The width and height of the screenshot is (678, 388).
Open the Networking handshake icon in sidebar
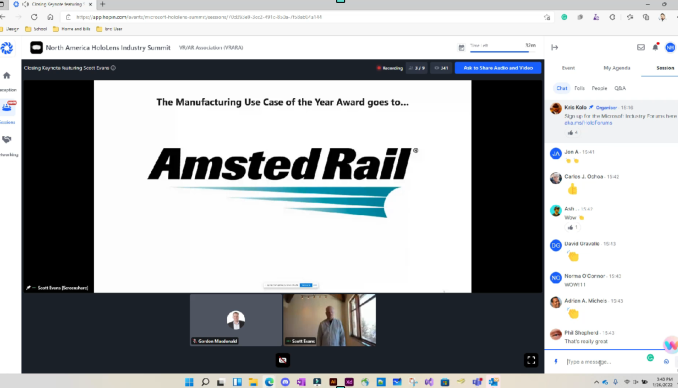pyautogui.click(x=6, y=139)
